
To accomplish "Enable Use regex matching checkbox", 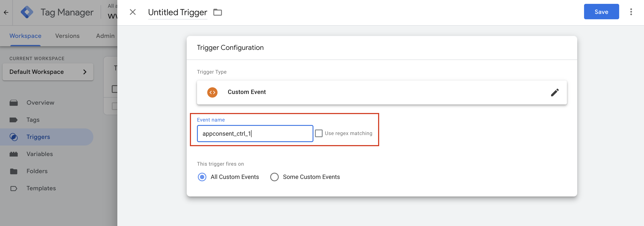I will click(x=319, y=133).
